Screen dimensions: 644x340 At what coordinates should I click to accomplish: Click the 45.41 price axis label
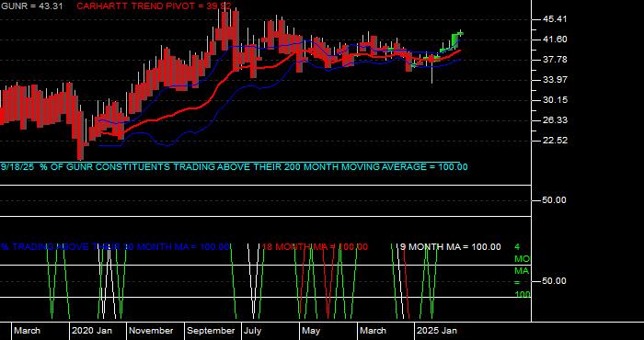544,19
